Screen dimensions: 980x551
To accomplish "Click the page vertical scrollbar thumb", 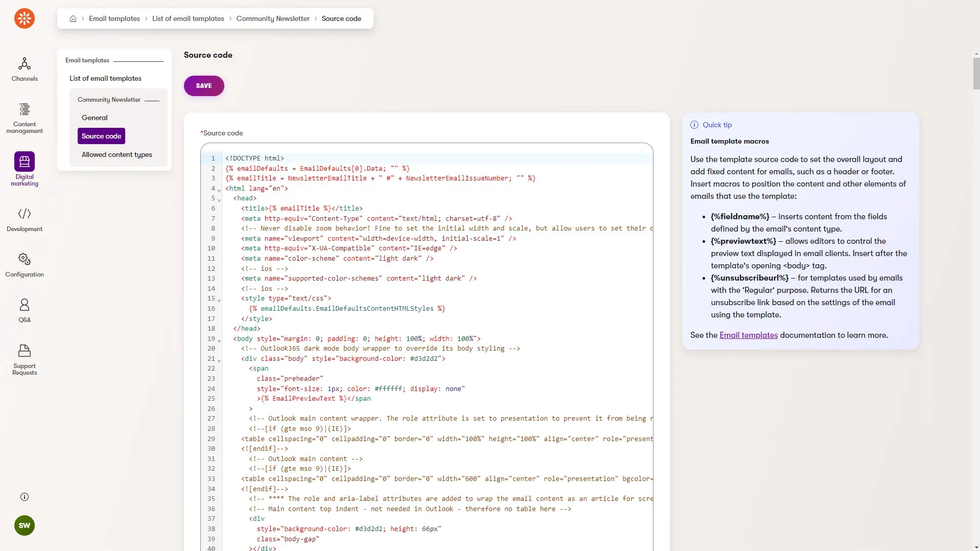I will (976, 73).
